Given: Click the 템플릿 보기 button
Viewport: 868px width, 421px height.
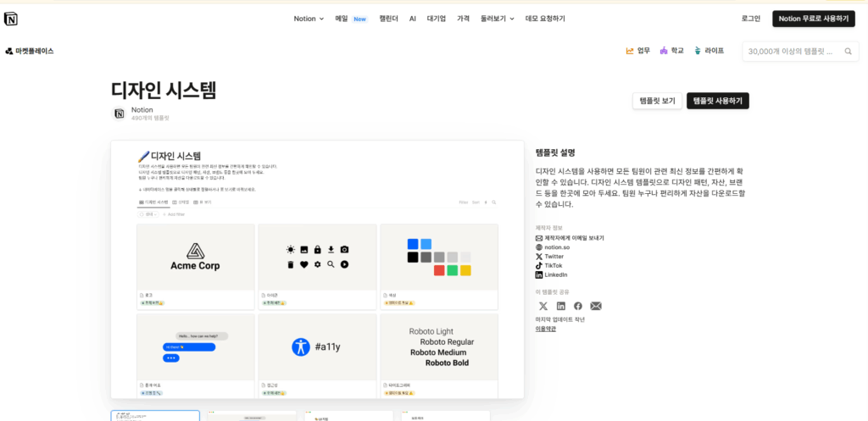Looking at the screenshot, I should (657, 101).
